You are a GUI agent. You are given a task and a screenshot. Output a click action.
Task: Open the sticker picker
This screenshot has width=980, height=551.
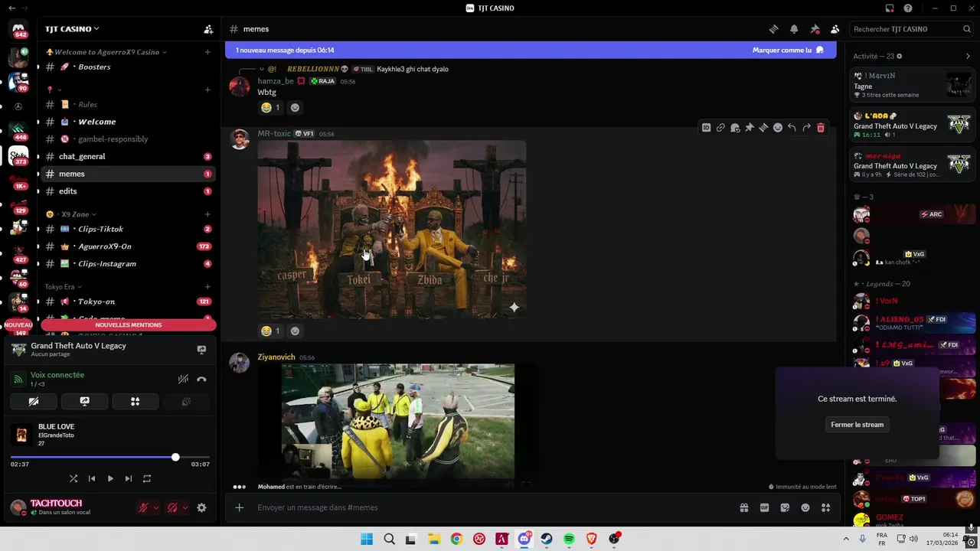[x=785, y=507]
